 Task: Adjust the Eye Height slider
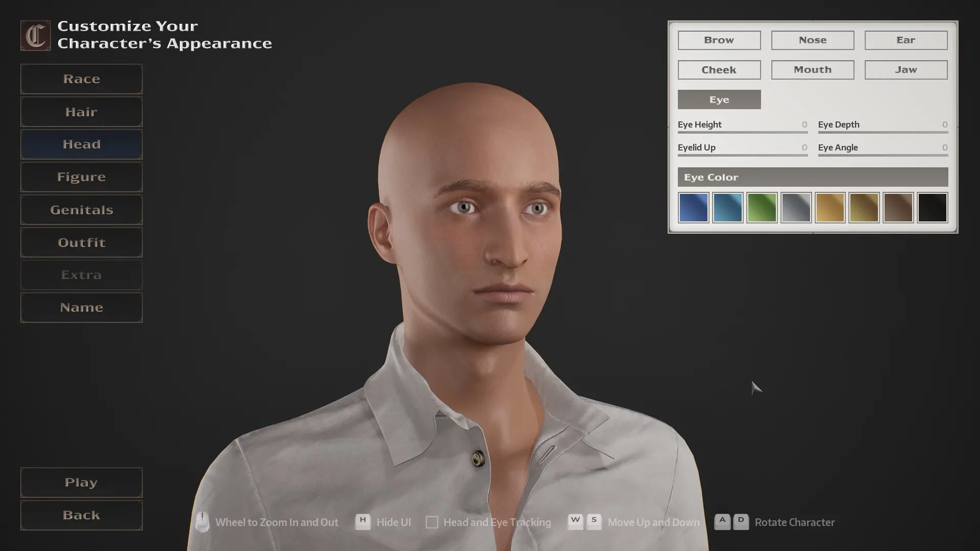coord(742,132)
